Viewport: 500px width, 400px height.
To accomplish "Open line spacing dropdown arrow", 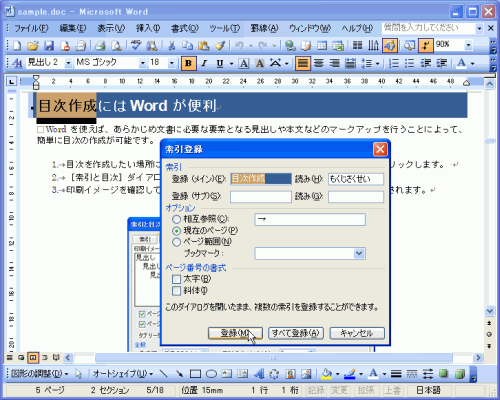I will (x=378, y=64).
